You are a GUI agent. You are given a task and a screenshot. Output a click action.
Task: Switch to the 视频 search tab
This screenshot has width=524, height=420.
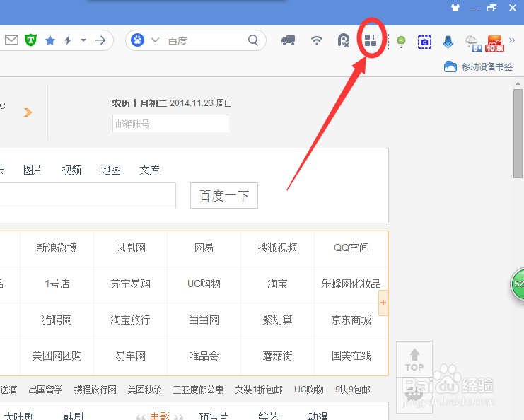click(71, 170)
